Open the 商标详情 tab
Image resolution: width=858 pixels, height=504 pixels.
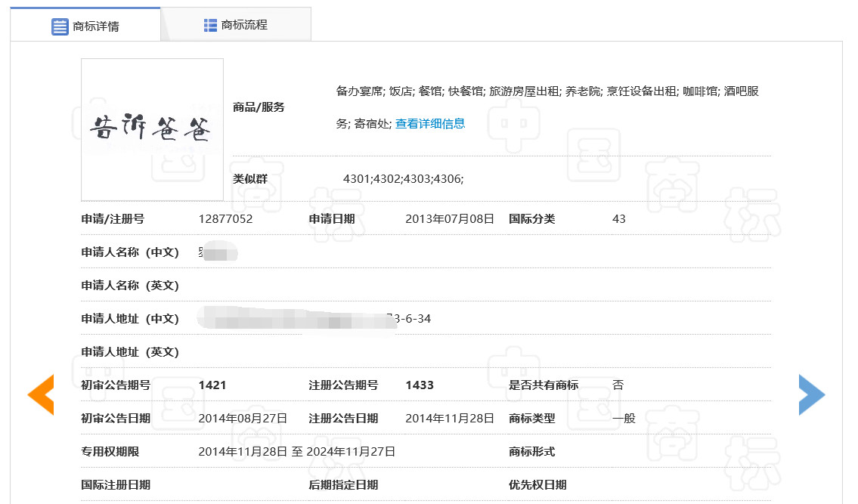click(85, 25)
